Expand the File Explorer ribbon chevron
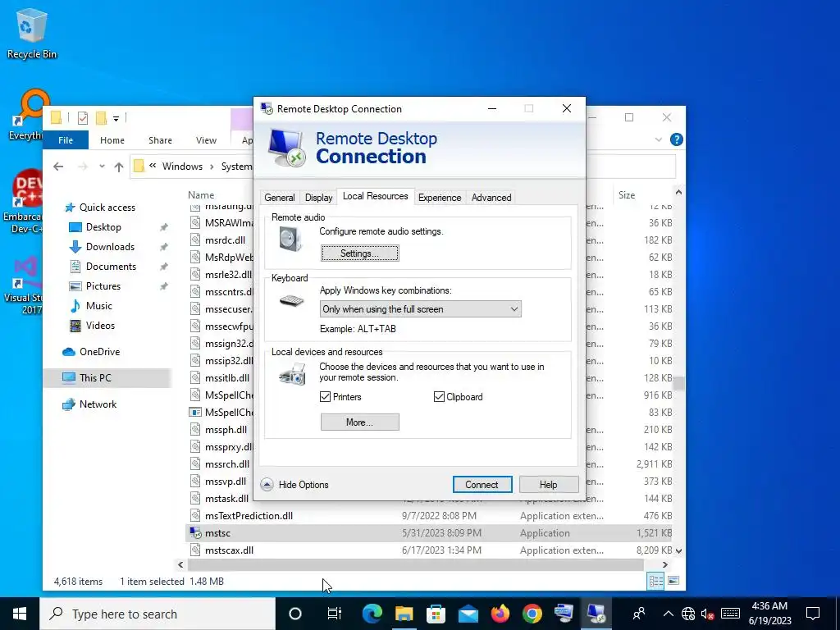Screen dimensions: 840x630 (659, 139)
